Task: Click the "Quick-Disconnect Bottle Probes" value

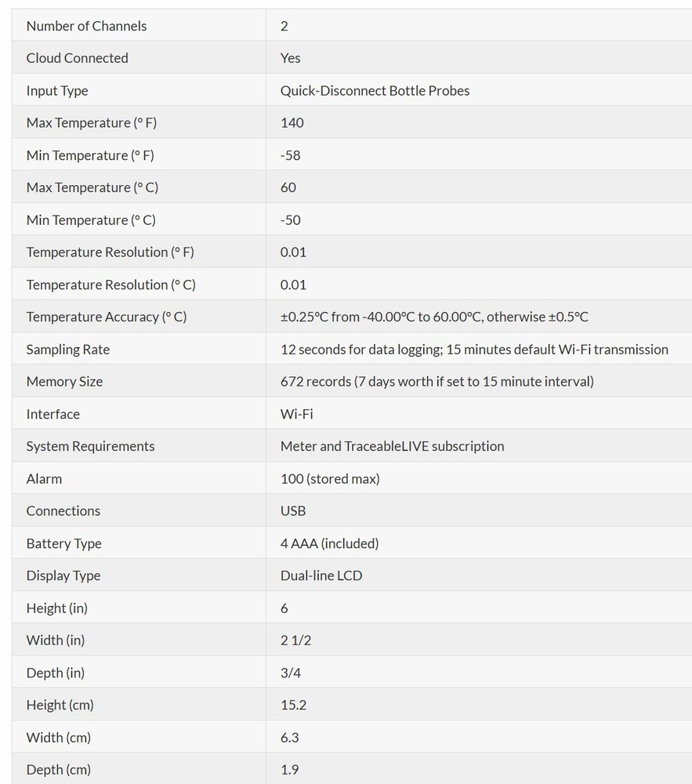Action: (x=375, y=91)
